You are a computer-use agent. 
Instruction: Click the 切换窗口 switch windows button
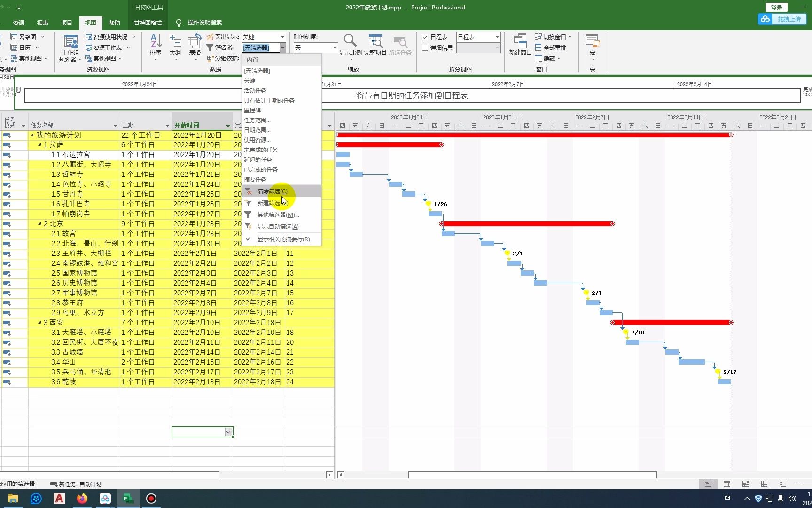(x=553, y=37)
